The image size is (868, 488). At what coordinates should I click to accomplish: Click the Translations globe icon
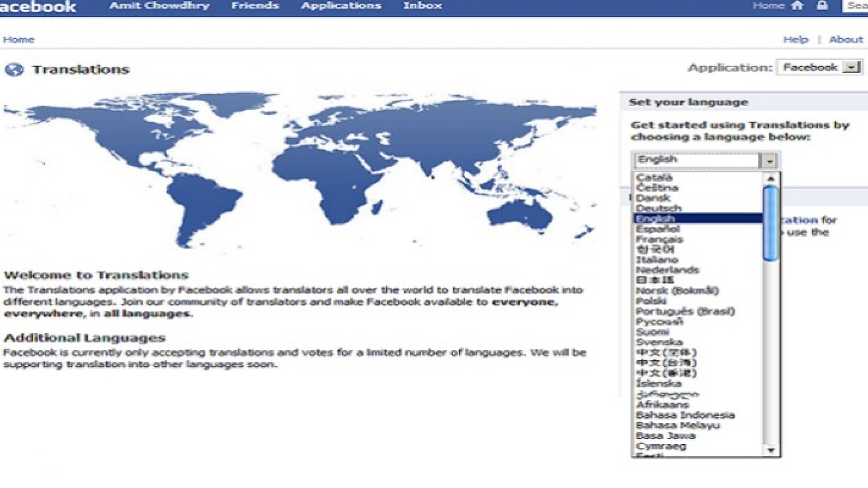14,70
